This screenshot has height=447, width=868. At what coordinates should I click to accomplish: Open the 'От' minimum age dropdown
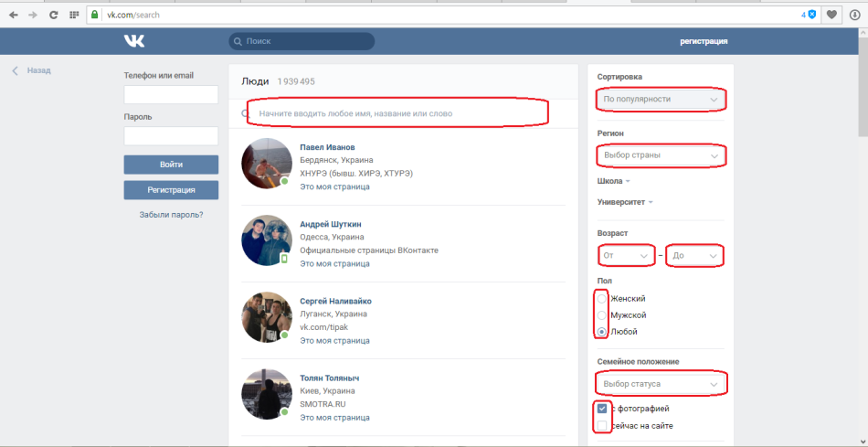pos(626,256)
